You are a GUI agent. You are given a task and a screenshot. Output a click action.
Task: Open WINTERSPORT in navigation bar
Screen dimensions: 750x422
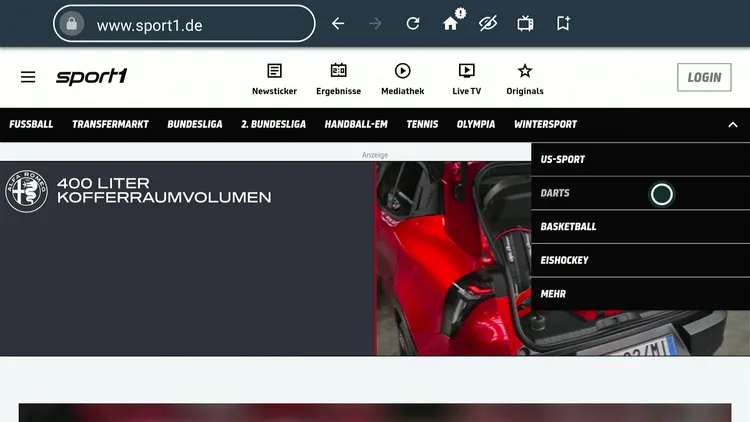(545, 124)
